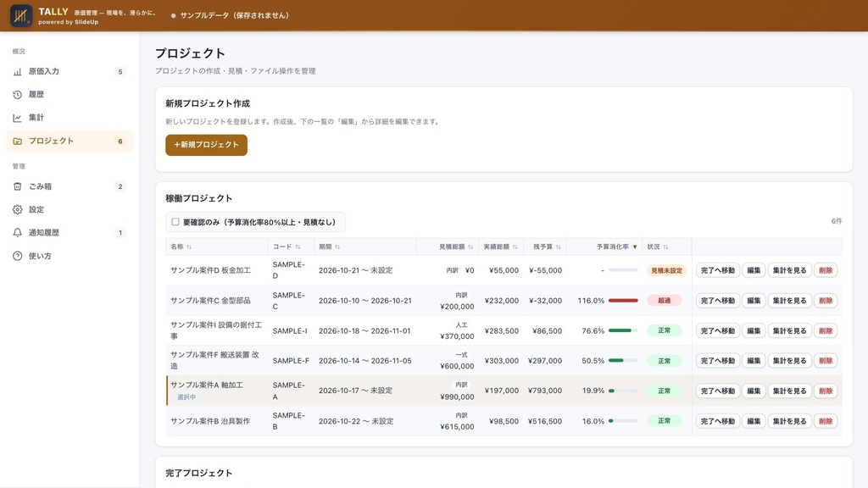
Task: View 集計 for サンプル案件F
Action: pos(789,361)
